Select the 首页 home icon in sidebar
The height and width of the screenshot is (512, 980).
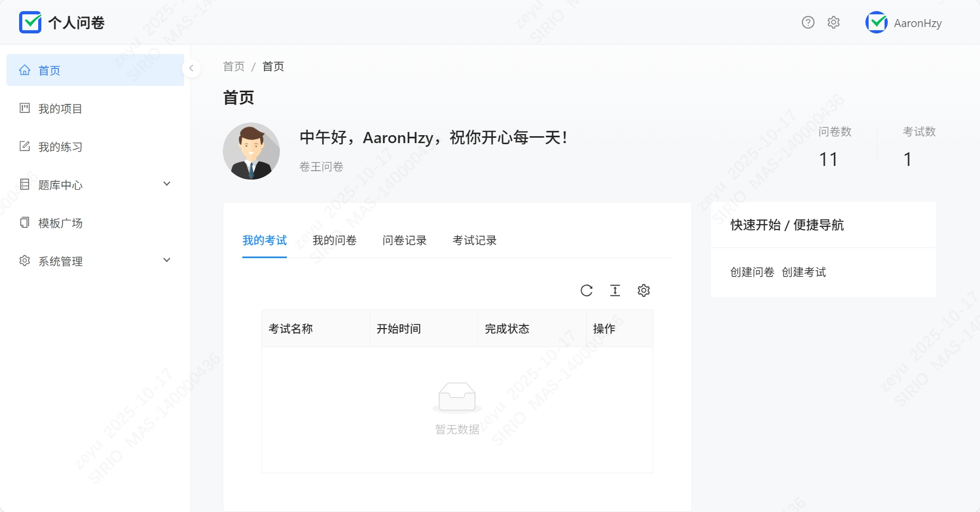tap(24, 69)
